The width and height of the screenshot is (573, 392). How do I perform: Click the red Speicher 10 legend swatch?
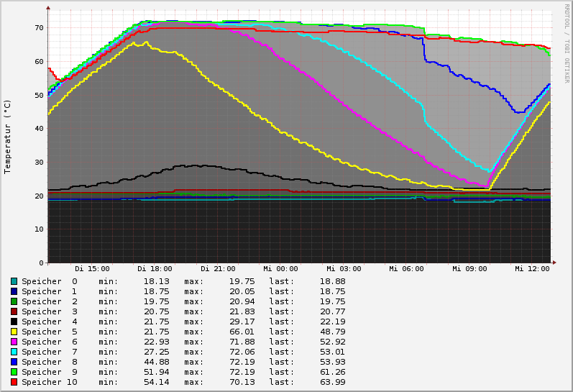(x=14, y=382)
